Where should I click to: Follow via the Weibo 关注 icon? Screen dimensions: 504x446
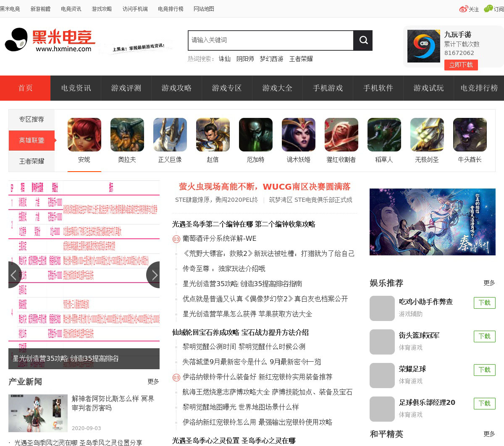point(469,9)
